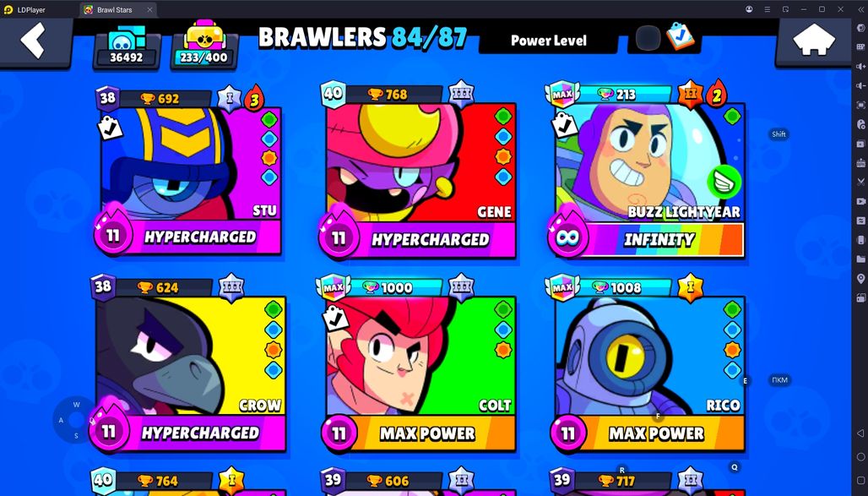868x496 pixels.
Task: Open the LDPlayer hamburger menu
Action: (768, 9)
